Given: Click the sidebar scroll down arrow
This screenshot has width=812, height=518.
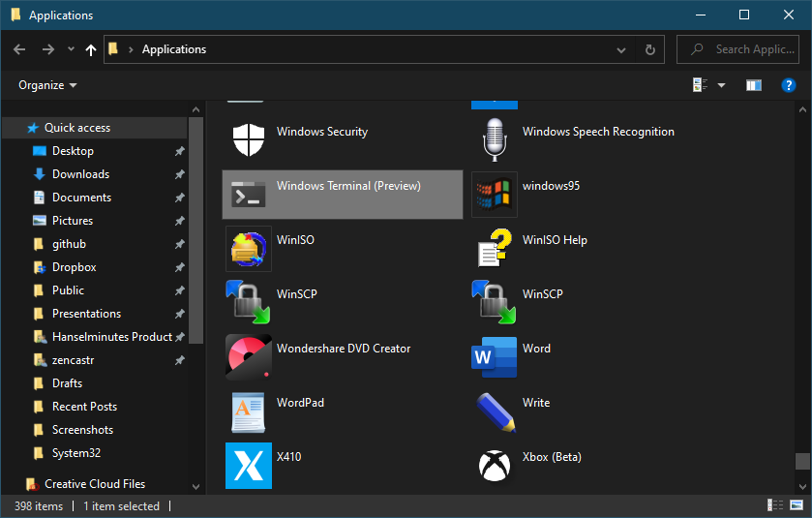Looking at the screenshot, I should [195, 486].
